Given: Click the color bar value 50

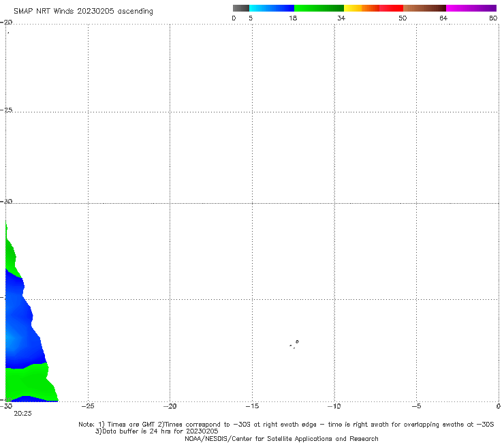Looking at the screenshot, I should tap(403, 18).
